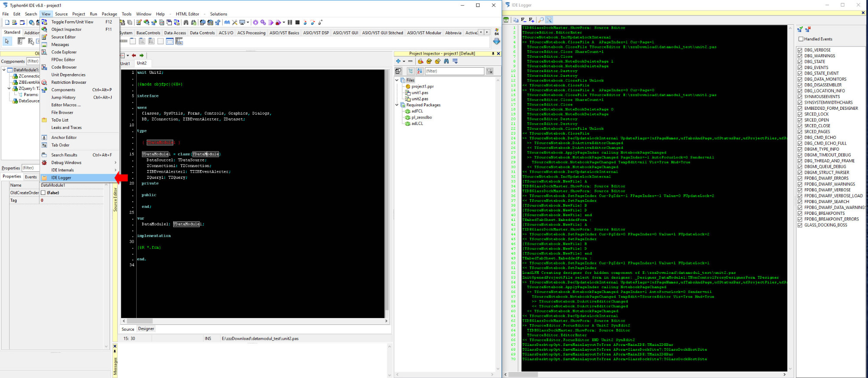Toggle the FPDBG_BREAKPOINTS checkbox
The height and width of the screenshot is (378, 868).
click(800, 214)
